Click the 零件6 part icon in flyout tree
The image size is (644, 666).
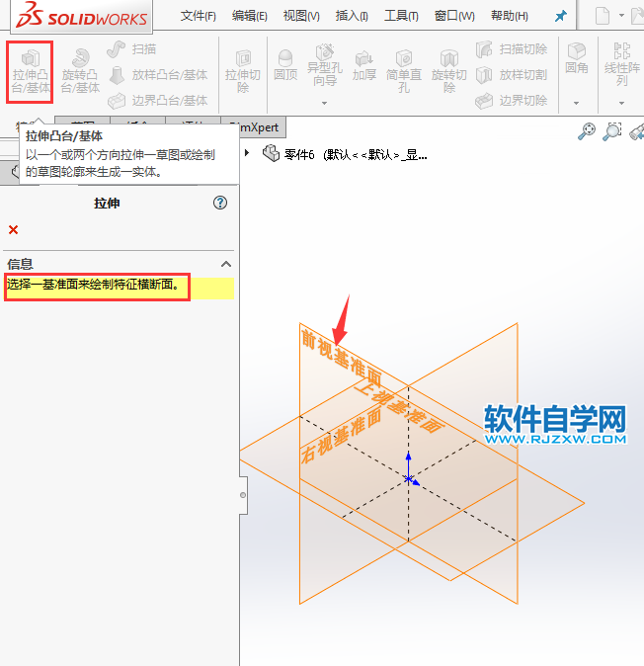click(x=271, y=153)
